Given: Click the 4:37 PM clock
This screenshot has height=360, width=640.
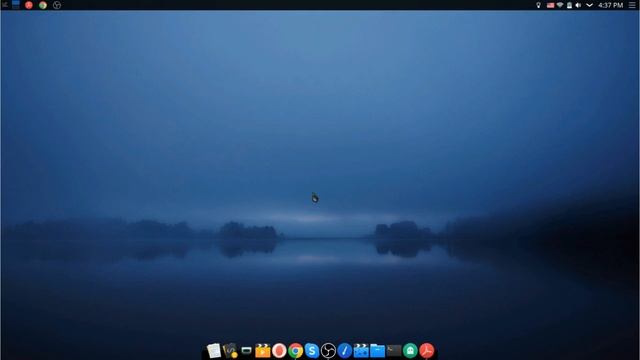Looking at the screenshot, I should tap(611, 5).
